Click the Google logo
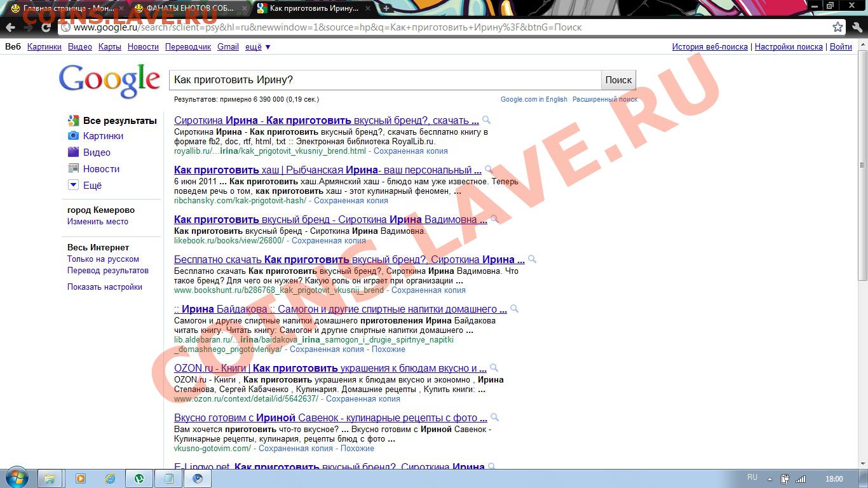Screen dimensions: 868x488 click(109, 81)
